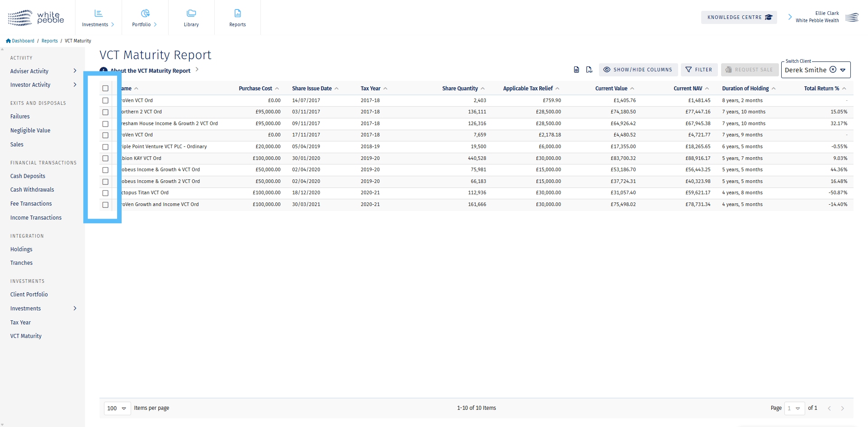The width and height of the screenshot is (868, 427).
Task: Select checkbox for Northern 2 VCT Ord row
Action: point(105,112)
